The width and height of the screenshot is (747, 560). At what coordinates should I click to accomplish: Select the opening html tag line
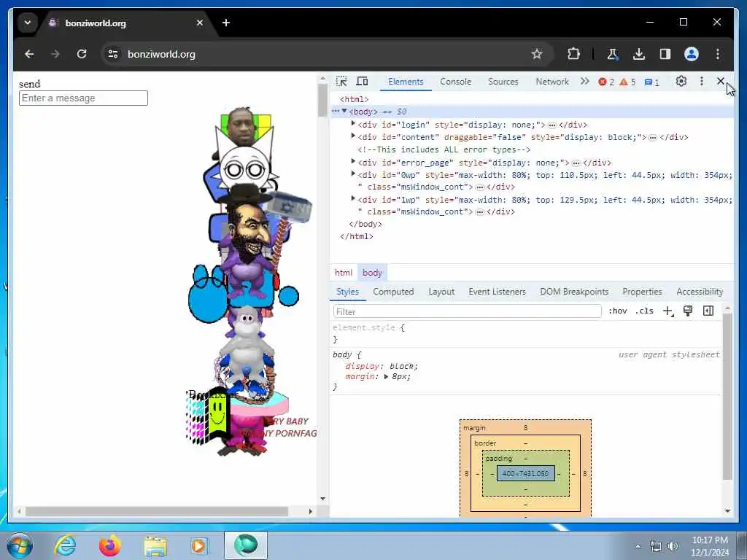[x=354, y=99]
